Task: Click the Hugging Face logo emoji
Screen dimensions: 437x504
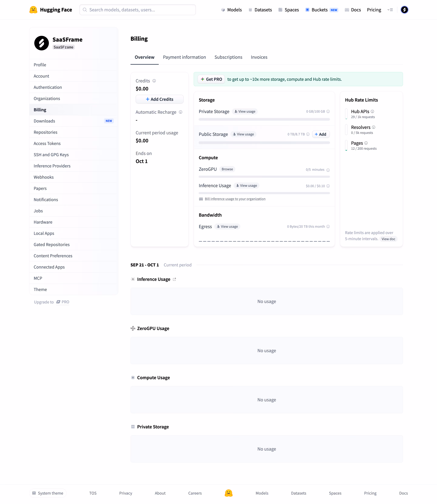Action: tap(33, 10)
